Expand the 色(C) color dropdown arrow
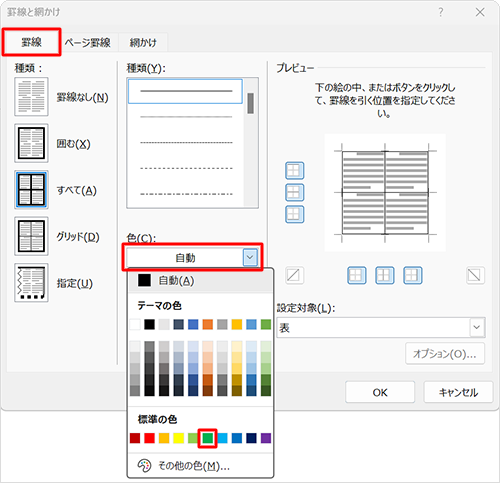 (x=250, y=257)
